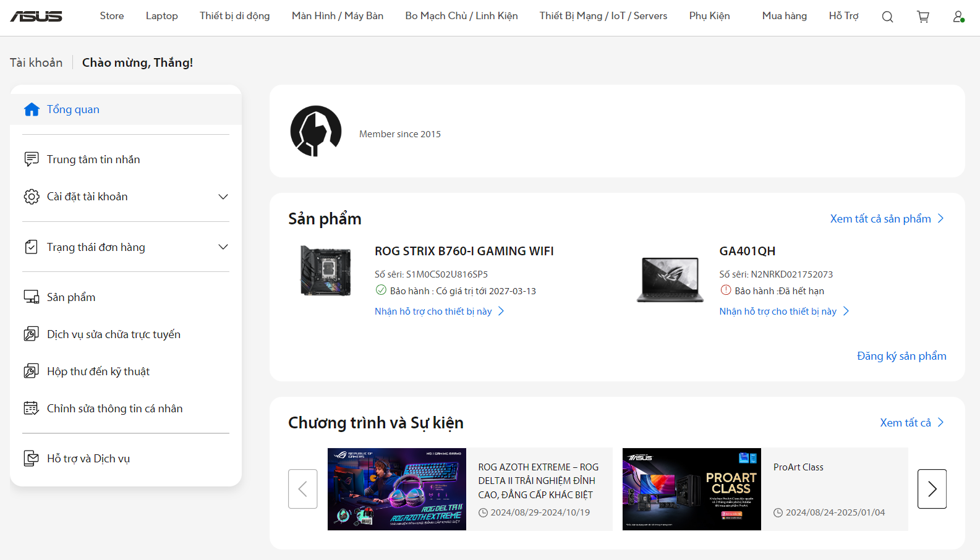Image resolution: width=980 pixels, height=560 pixels.
Task: Click Xem tất cả events link
Action: click(905, 423)
